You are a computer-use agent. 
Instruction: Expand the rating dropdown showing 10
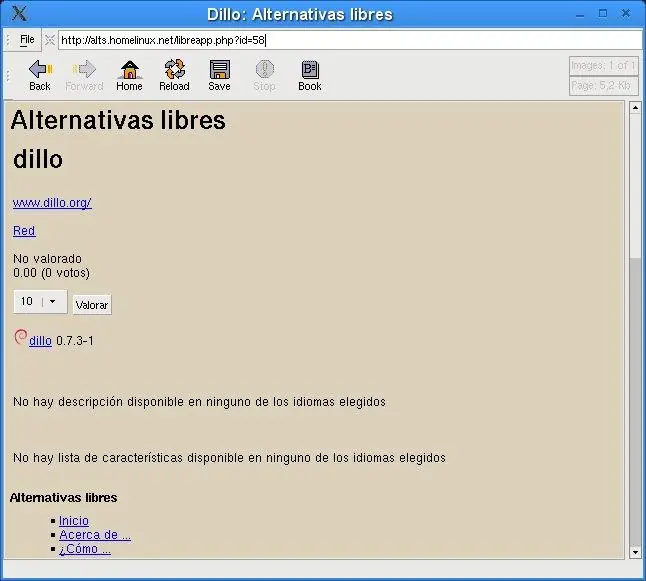click(40, 302)
